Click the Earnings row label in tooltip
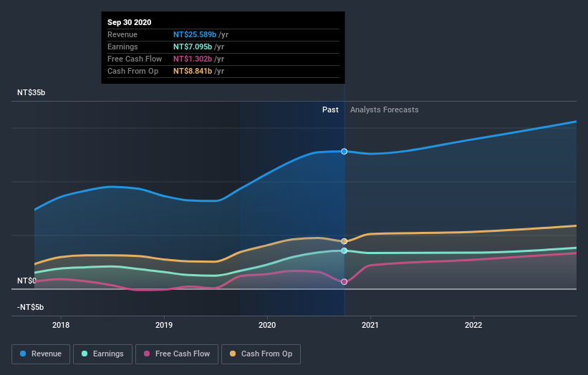 point(122,47)
